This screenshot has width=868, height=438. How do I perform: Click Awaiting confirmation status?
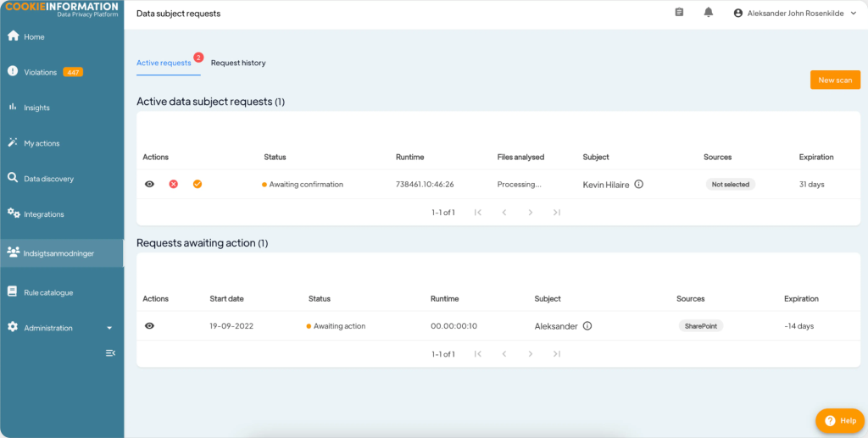point(303,184)
